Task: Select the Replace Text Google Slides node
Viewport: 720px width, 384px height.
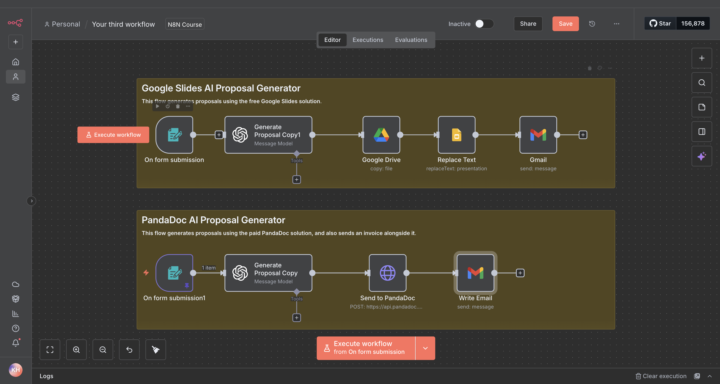Action: pos(456,135)
